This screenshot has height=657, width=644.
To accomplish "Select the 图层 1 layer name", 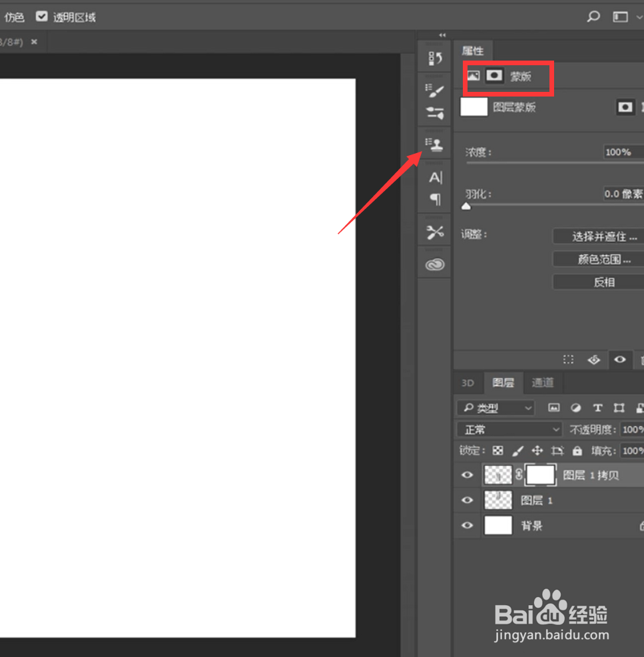I will point(536,501).
